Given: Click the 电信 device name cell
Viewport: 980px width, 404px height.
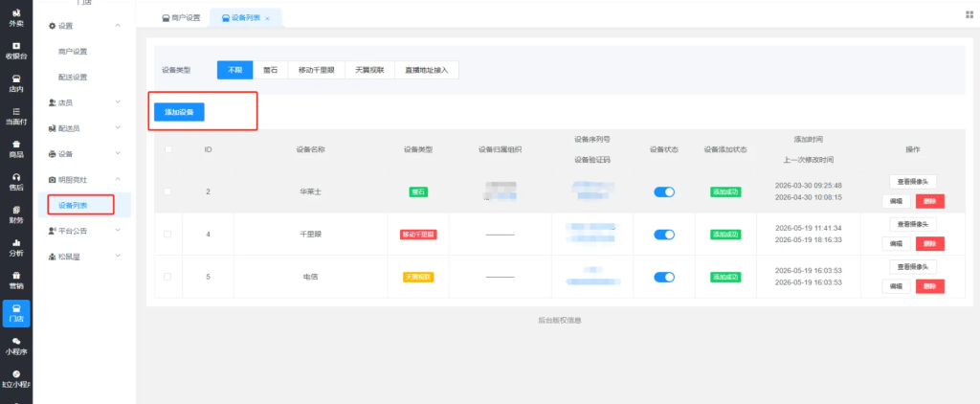Looking at the screenshot, I should (310, 277).
